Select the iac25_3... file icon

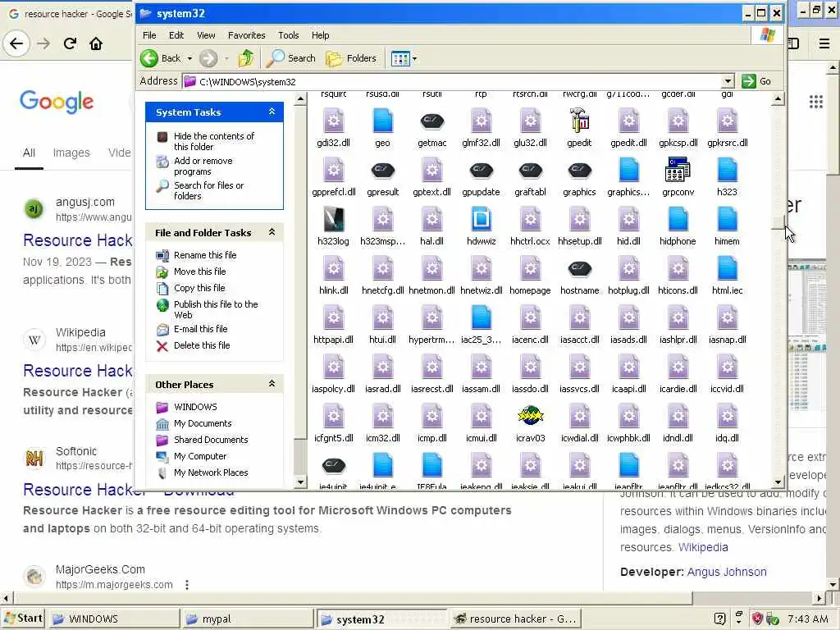tap(481, 317)
